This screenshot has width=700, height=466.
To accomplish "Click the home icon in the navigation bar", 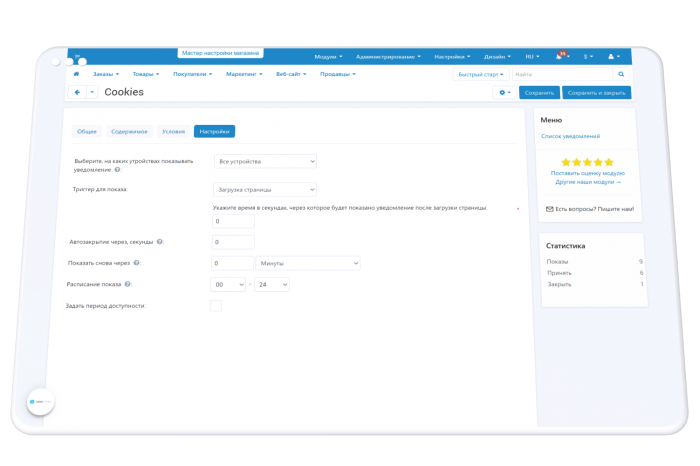I will coord(76,74).
